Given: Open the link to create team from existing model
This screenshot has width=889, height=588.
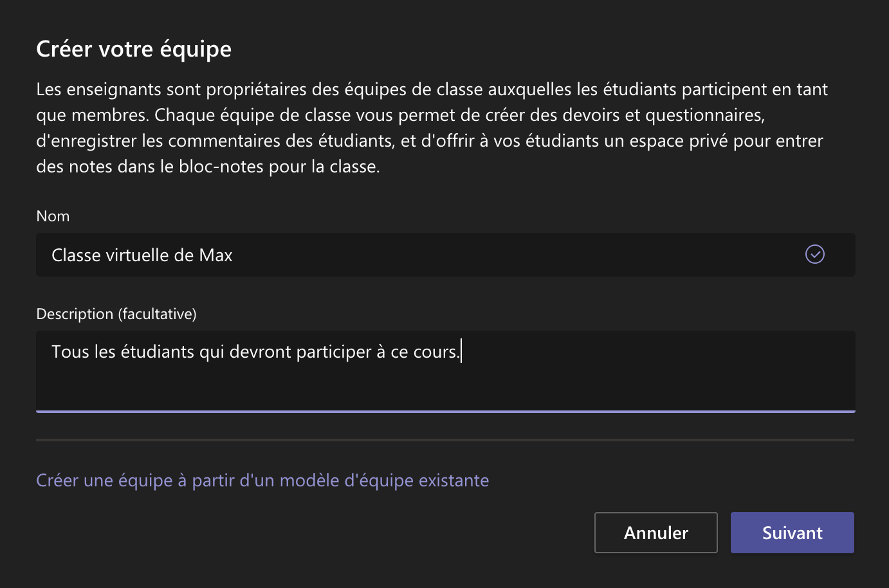Looking at the screenshot, I should [262, 481].
